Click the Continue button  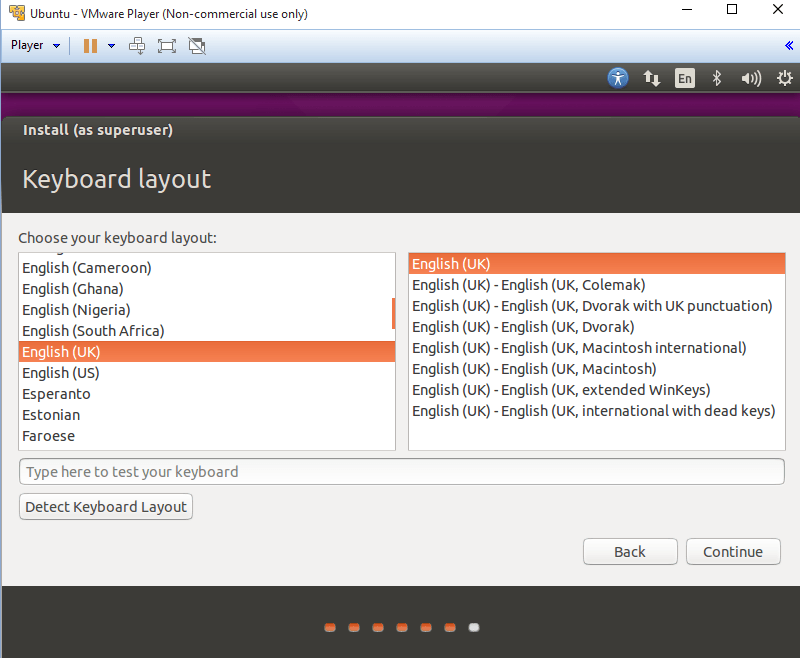coord(732,552)
